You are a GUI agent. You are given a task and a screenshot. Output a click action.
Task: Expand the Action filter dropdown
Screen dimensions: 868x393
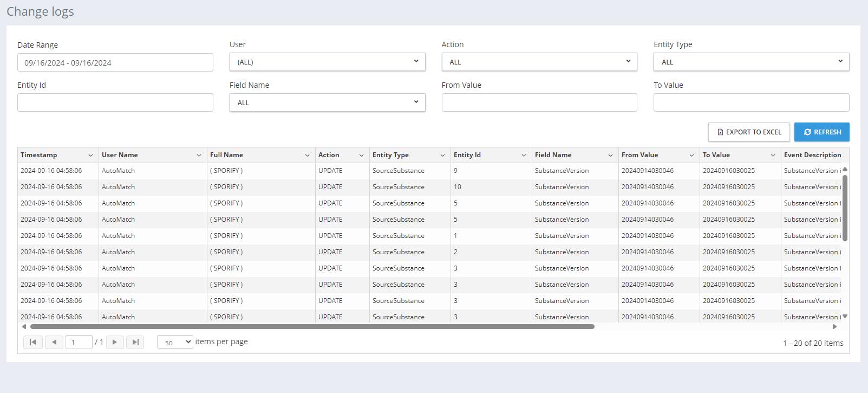tap(539, 62)
